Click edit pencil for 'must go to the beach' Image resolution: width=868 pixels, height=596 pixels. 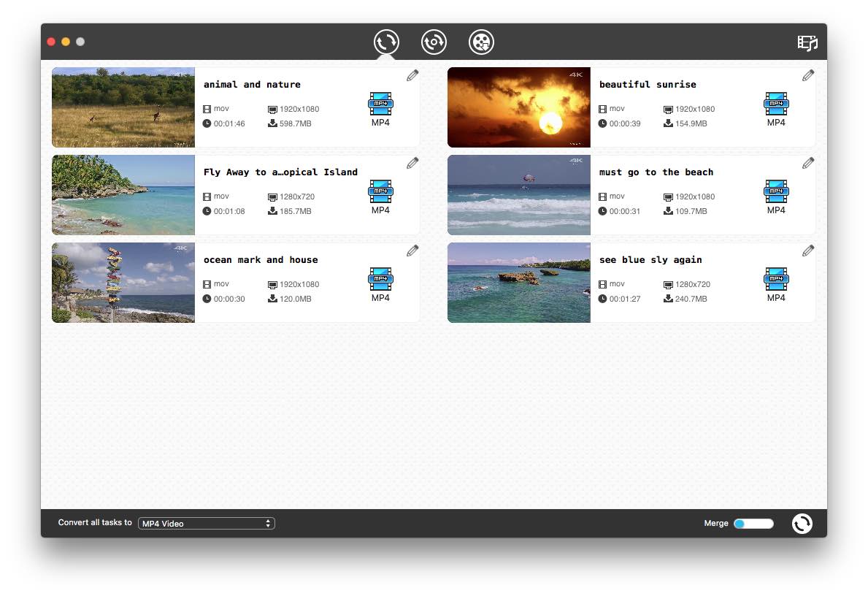click(x=808, y=163)
